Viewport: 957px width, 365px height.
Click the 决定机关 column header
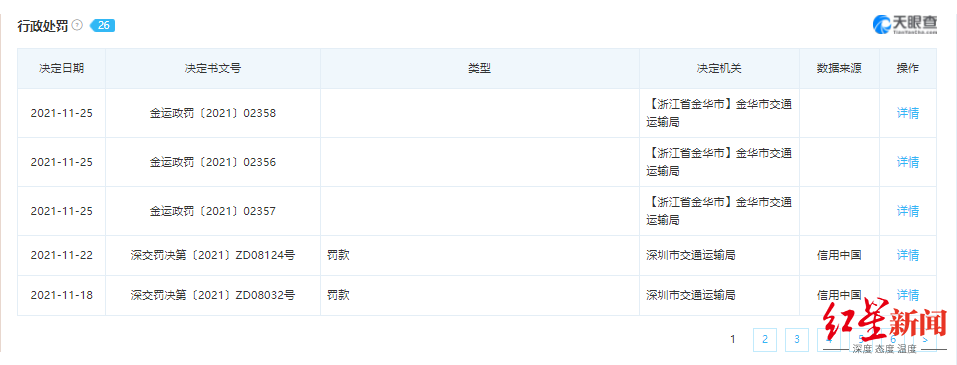click(x=719, y=68)
